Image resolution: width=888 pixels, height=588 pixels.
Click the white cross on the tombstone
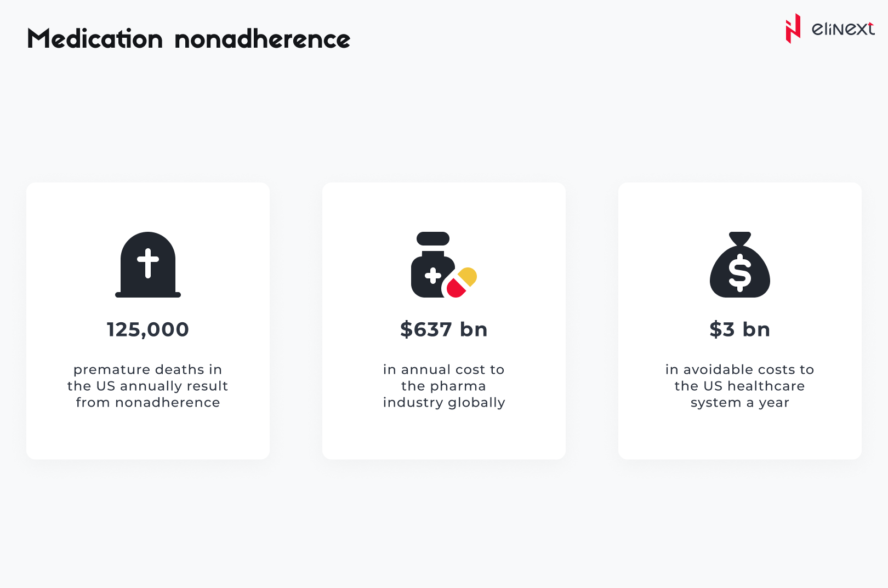(x=148, y=262)
